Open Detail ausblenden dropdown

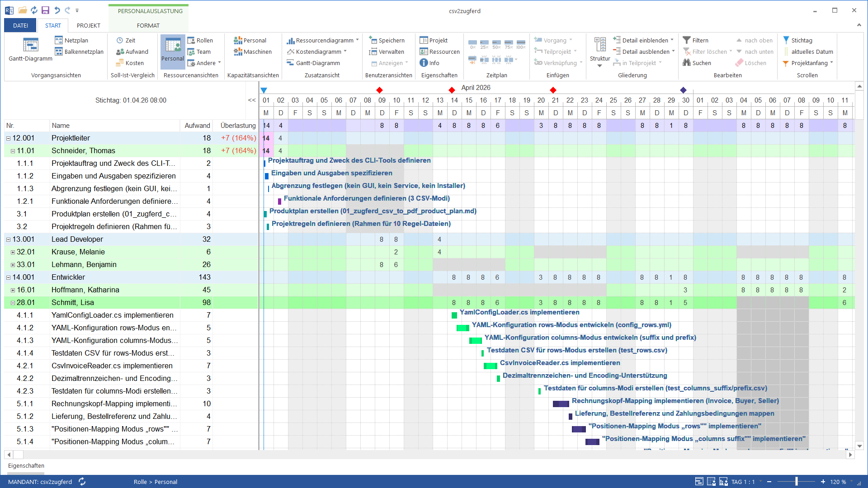[x=644, y=52]
